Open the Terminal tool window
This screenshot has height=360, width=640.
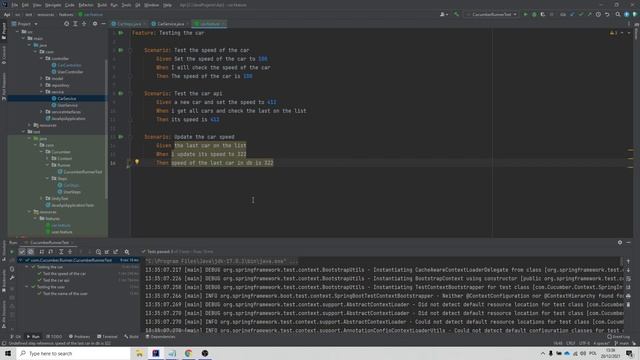coord(107,337)
